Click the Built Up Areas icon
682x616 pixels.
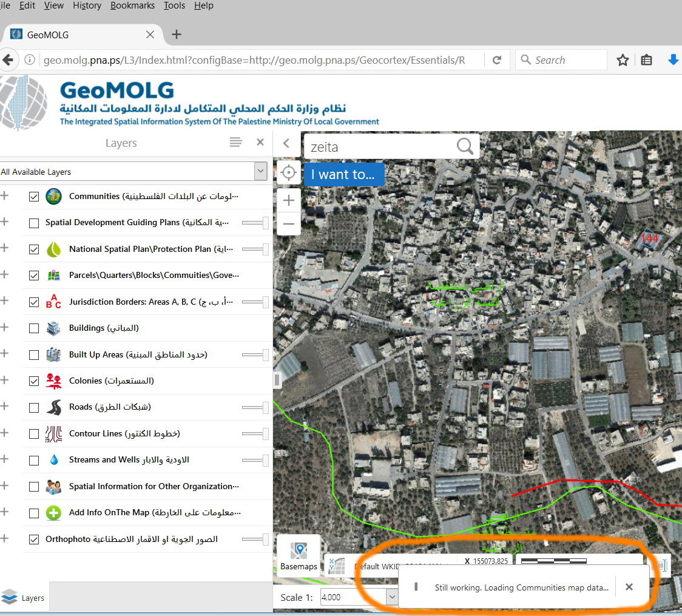pyautogui.click(x=53, y=354)
